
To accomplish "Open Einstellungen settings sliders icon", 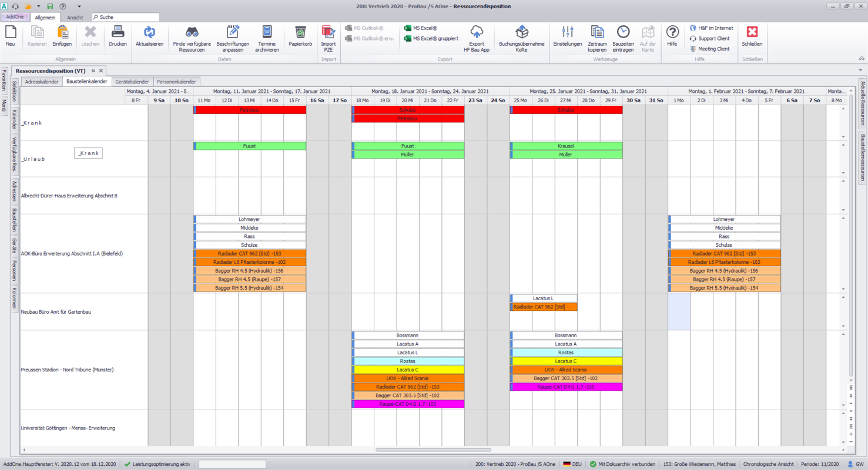I will [567, 32].
